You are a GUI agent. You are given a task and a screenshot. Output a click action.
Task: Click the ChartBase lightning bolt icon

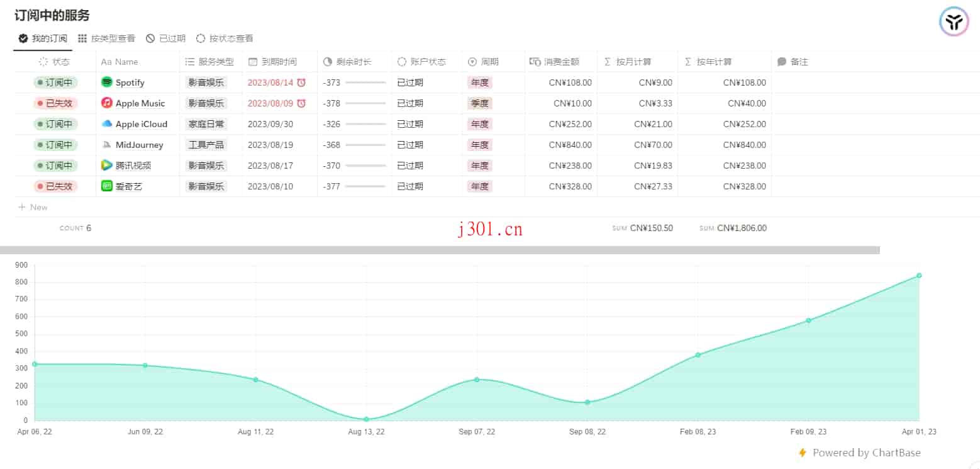(802, 453)
